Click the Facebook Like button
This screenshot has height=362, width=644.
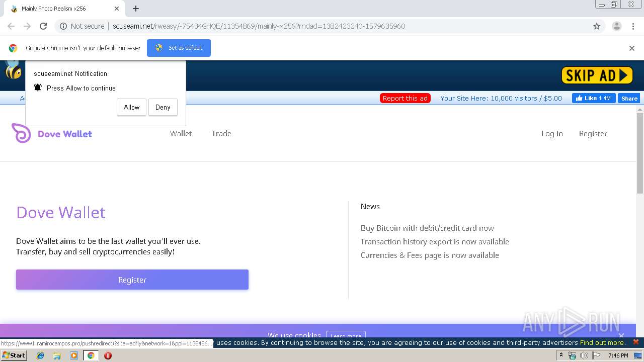tap(594, 98)
